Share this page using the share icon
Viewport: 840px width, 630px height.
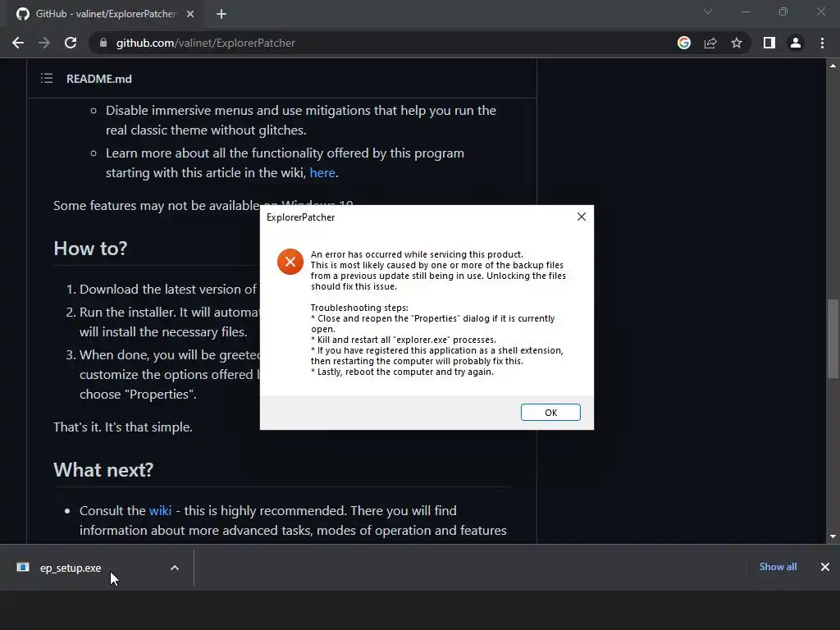(x=710, y=43)
